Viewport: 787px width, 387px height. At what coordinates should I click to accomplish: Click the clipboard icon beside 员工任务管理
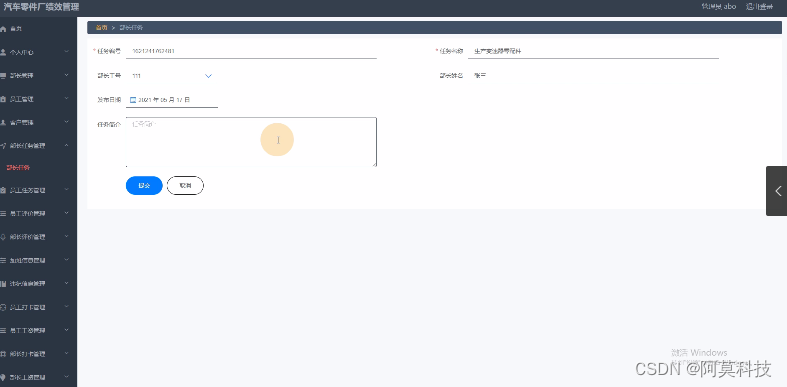(3, 190)
